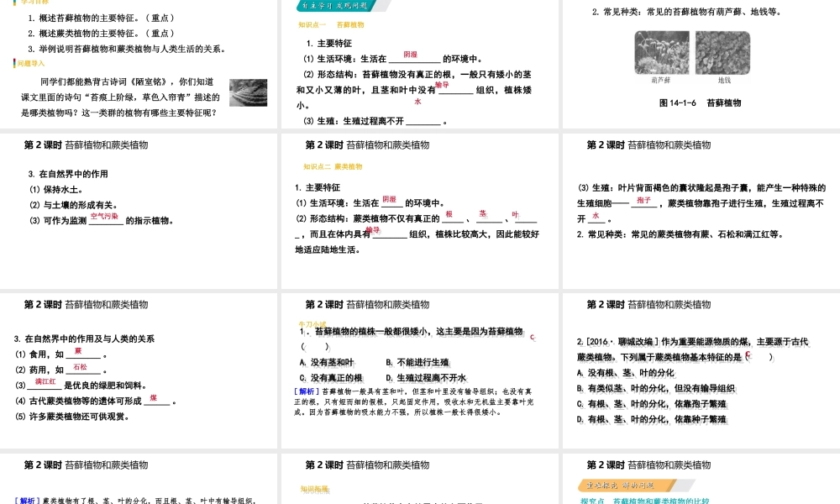Click the 牛刀小试 label on the quiz slide
The image size is (840, 504).
[312, 324]
